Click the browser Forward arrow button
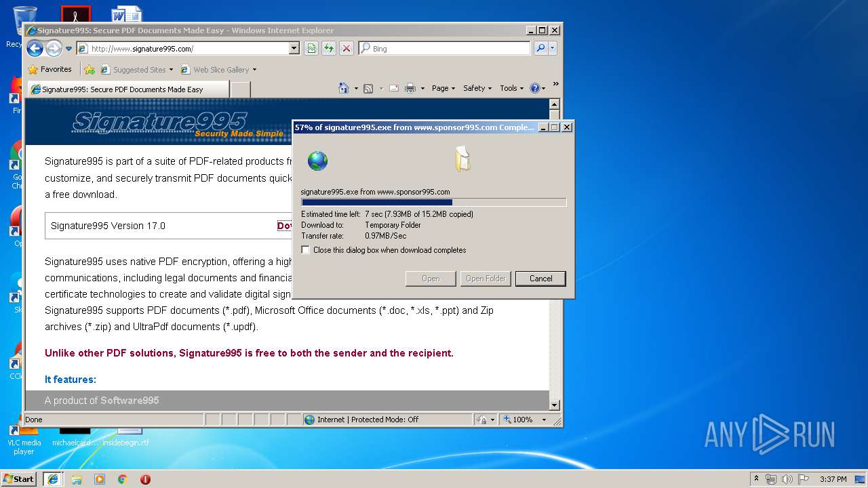 coord(54,48)
